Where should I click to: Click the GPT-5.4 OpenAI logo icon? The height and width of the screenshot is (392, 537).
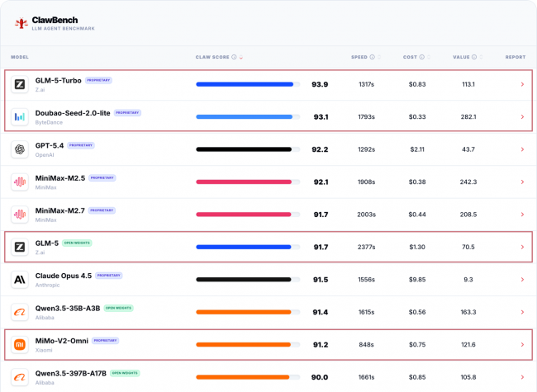point(20,149)
